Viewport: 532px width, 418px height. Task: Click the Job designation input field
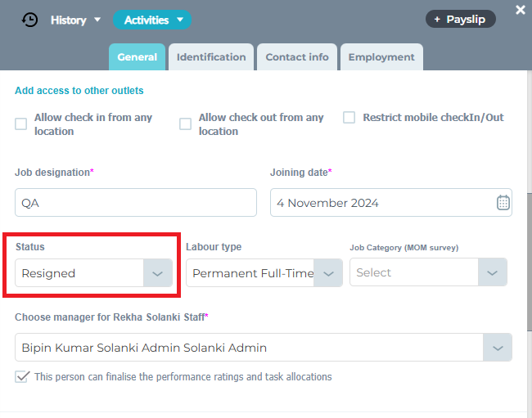tap(135, 203)
